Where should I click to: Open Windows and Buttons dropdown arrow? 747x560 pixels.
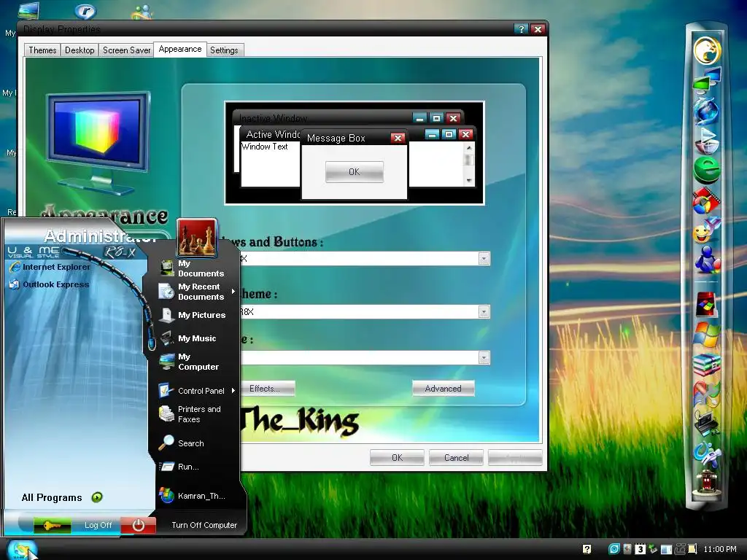tap(484, 259)
